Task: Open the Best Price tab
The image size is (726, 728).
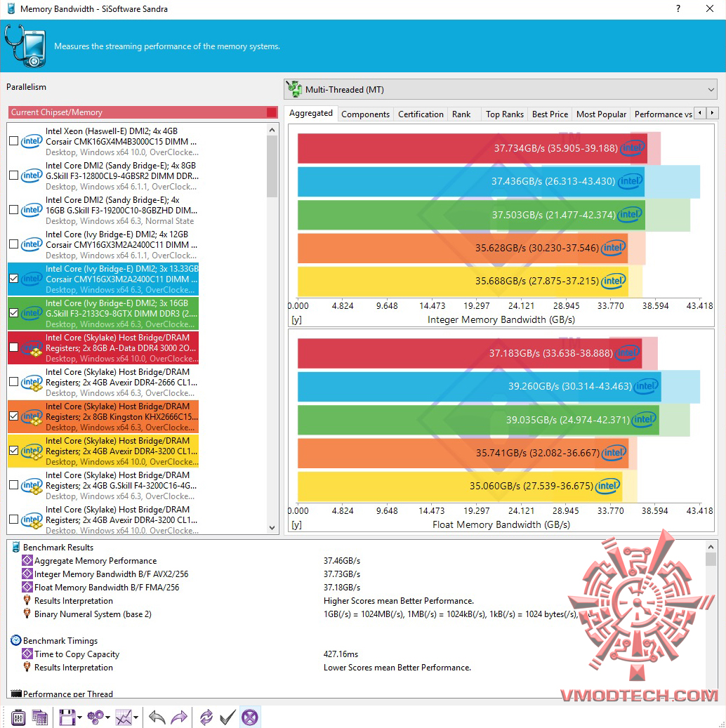Action: pos(550,114)
